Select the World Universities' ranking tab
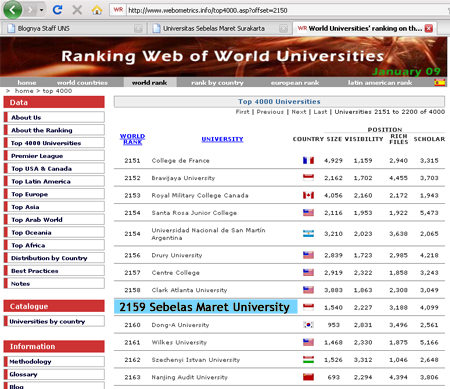This screenshot has height=389, width=450. point(365,28)
